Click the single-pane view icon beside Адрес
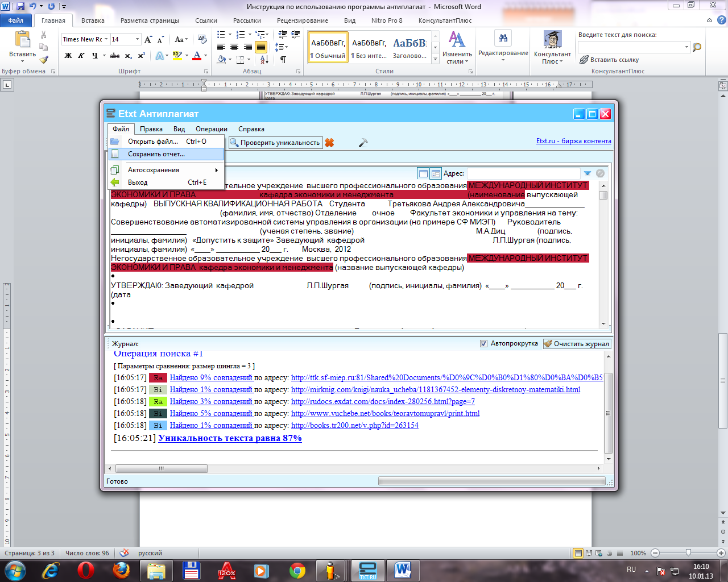Image resolution: width=728 pixels, height=582 pixels. [x=423, y=173]
